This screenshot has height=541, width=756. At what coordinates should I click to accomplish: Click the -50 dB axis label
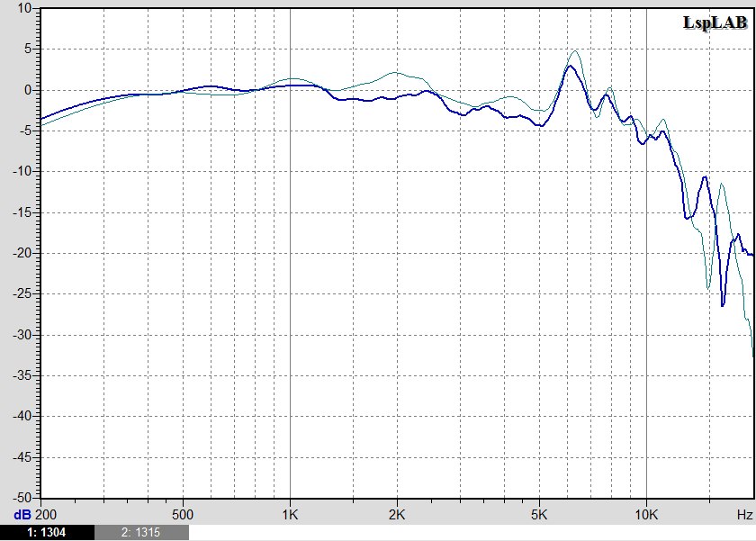22,497
